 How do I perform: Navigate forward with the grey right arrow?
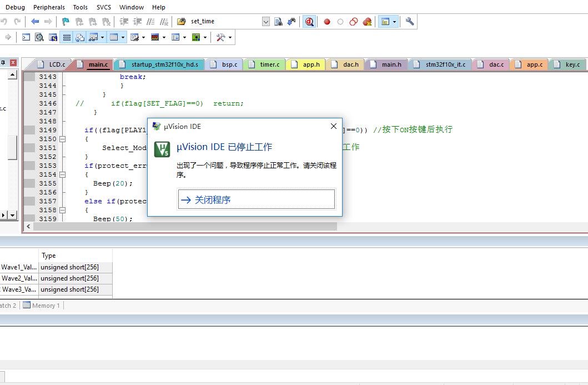pyautogui.click(x=48, y=21)
